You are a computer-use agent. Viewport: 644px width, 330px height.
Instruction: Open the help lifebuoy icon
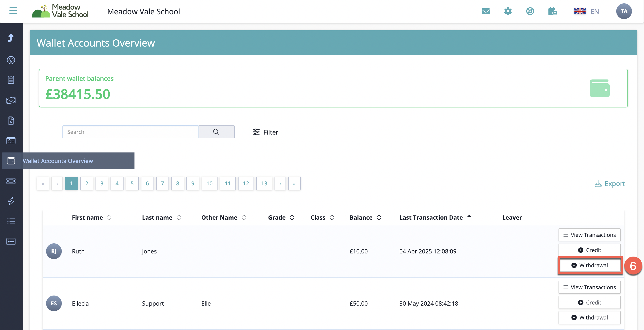530,11
